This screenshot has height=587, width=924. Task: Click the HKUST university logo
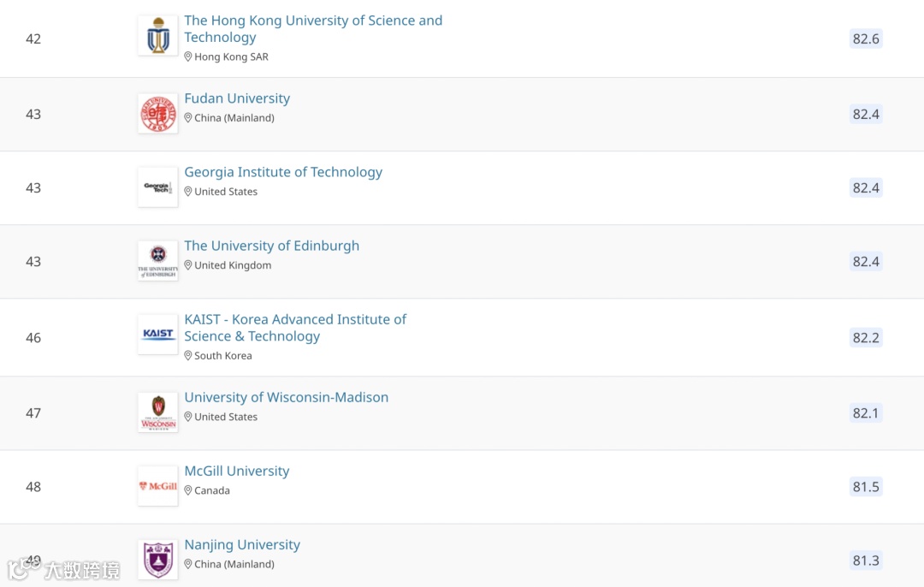click(x=158, y=36)
